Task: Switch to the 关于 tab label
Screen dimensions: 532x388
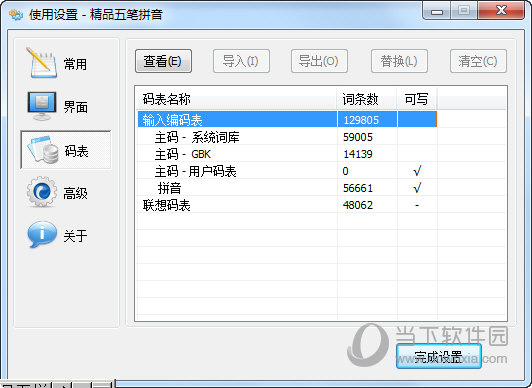Action: pos(75,236)
